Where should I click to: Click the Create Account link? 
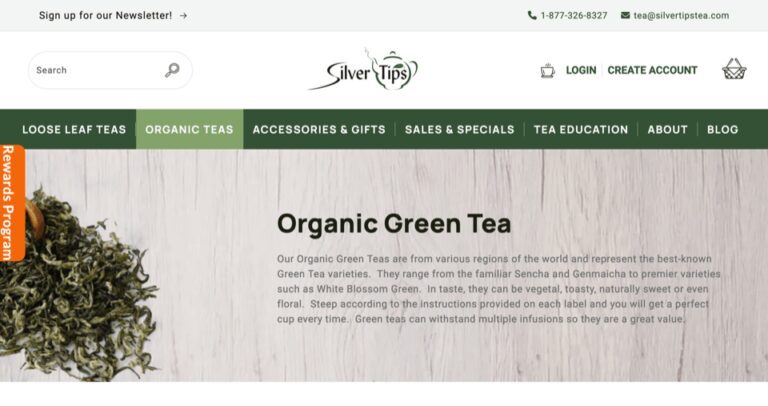(652, 70)
